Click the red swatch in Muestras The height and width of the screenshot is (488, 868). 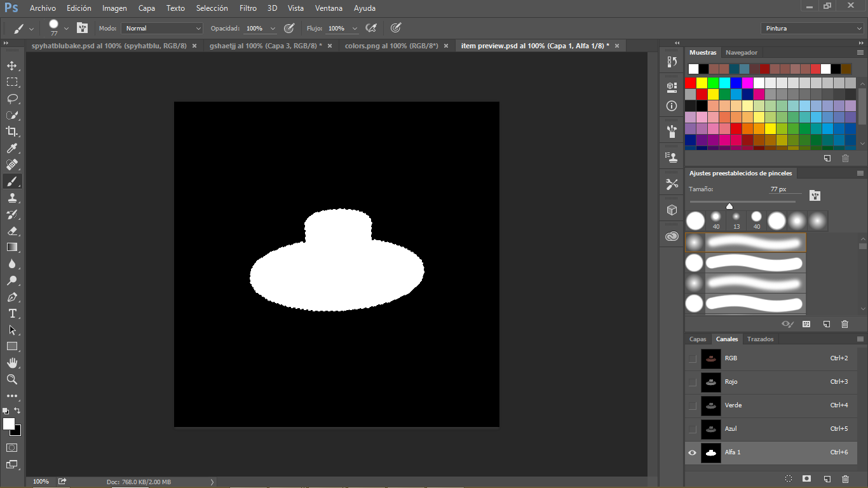(691, 83)
